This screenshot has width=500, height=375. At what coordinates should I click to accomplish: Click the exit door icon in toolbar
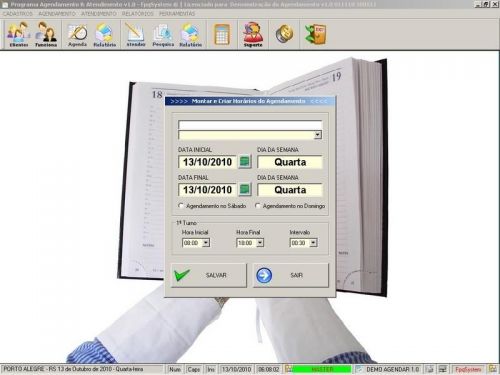click(x=315, y=34)
